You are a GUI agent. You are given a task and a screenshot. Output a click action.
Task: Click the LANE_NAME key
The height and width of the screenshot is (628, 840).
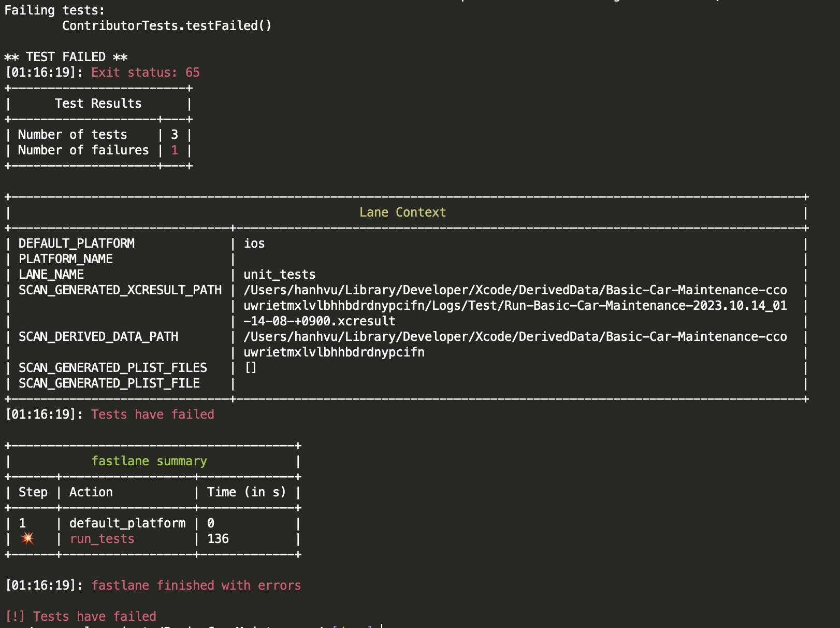coord(51,275)
